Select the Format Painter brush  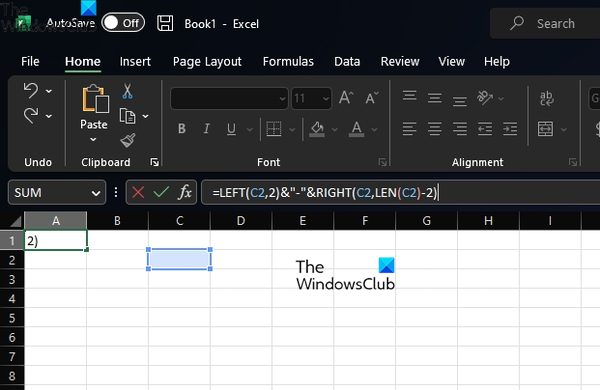[127, 140]
